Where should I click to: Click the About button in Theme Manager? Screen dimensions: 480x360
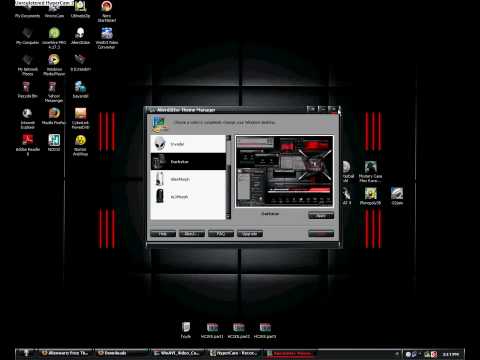(192, 234)
